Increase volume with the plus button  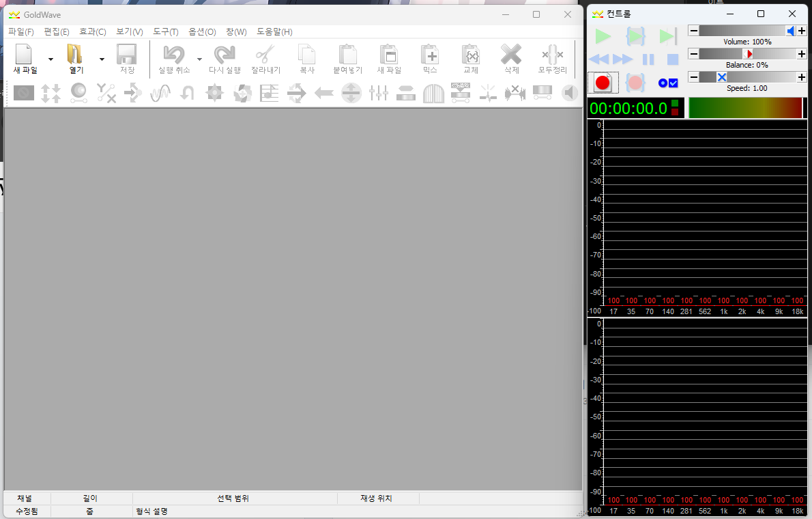(x=802, y=31)
